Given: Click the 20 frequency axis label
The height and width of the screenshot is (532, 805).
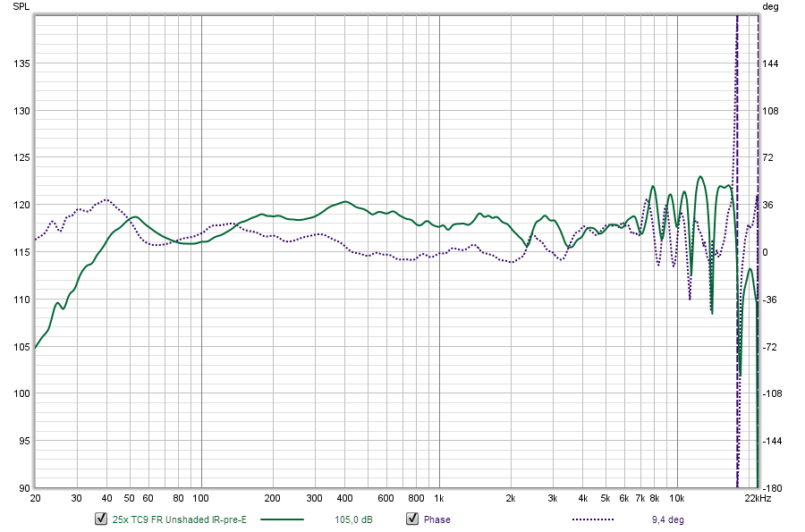Looking at the screenshot, I should (x=35, y=498).
